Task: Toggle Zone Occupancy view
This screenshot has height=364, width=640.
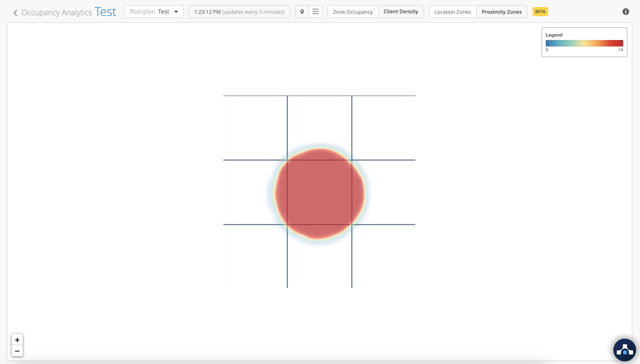Action: click(352, 12)
